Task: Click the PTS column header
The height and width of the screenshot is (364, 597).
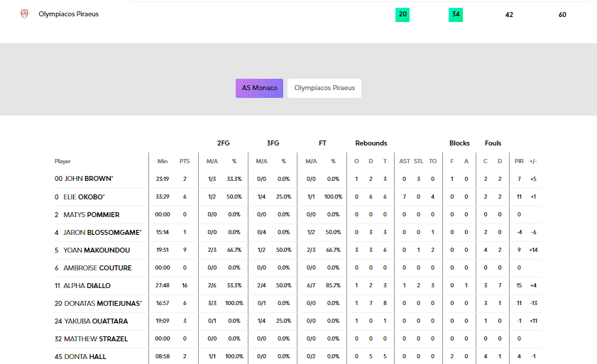Action: click(185, 161)
